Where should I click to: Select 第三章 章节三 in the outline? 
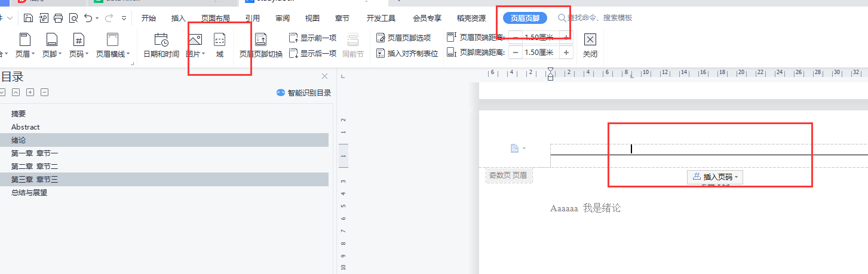(x=164, y=179)
